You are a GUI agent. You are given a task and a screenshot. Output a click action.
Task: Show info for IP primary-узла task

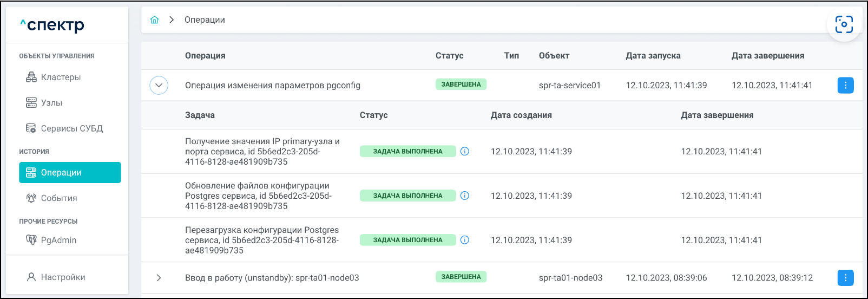tap(464, 152)
